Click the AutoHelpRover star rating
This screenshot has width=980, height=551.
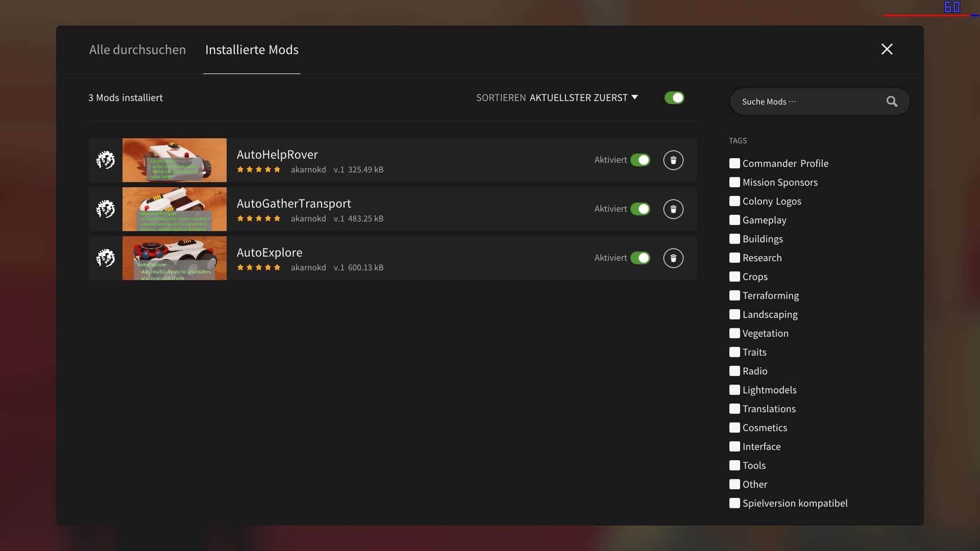(259, 169)
